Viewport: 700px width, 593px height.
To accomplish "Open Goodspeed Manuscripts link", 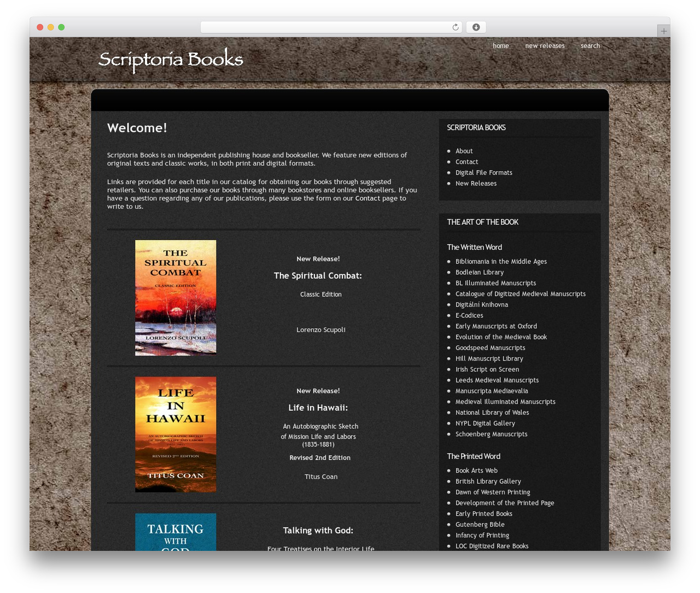I will click(490, 348).
